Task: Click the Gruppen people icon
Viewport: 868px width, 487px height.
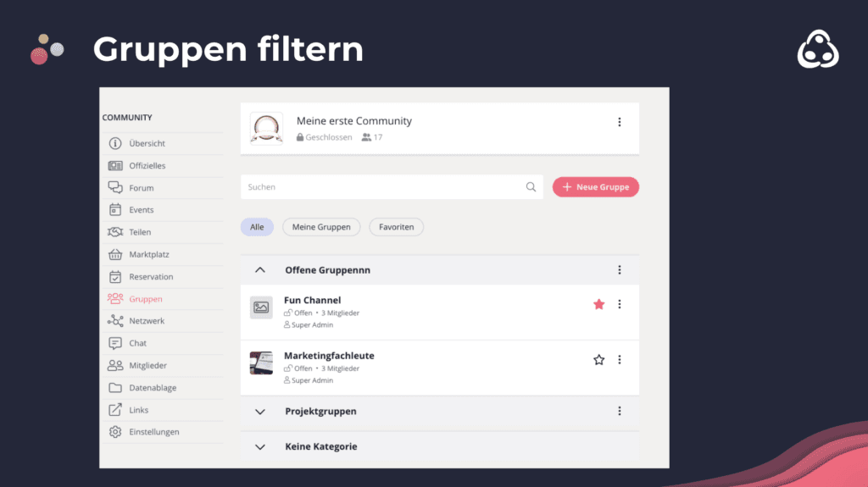Action: 115,299
